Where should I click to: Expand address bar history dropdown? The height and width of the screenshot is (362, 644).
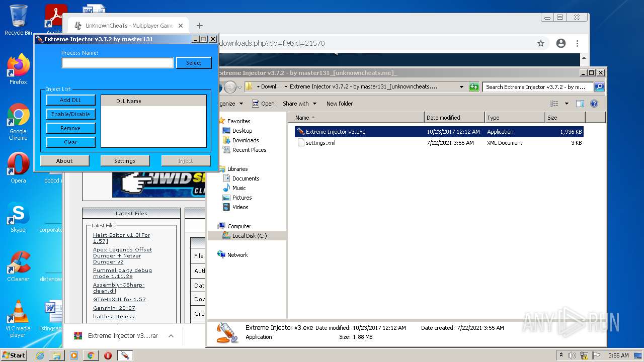point(461,87)
